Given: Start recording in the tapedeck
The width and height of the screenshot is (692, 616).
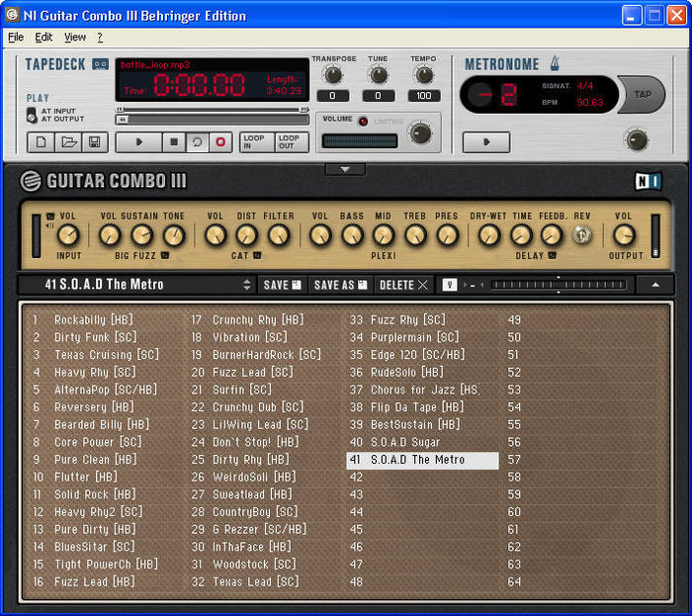Looking at the screenshot, I should coord(220,142).
